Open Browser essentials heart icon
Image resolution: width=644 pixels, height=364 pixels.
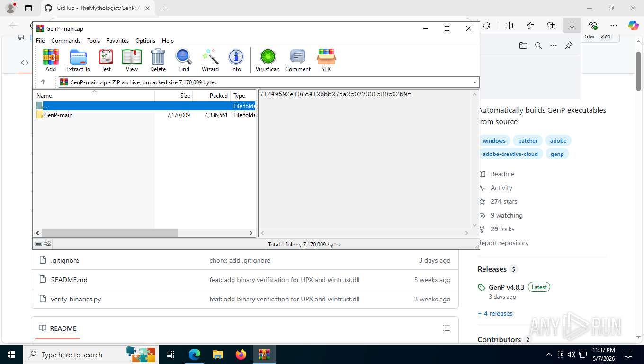593,26
